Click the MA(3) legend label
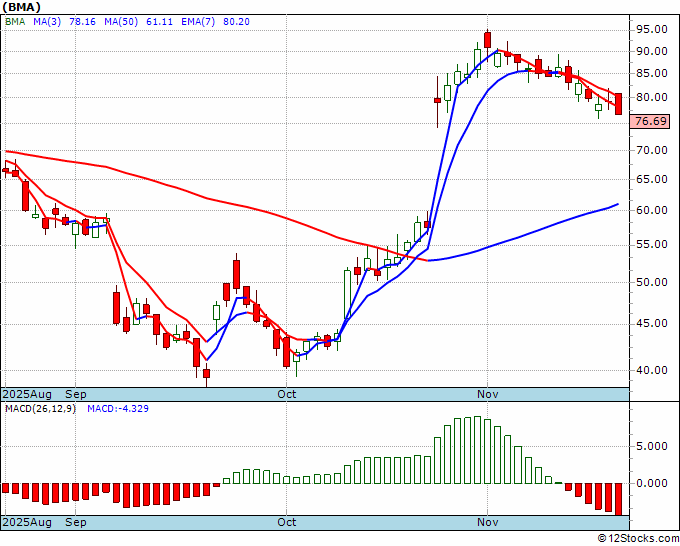 coord(47,22)
